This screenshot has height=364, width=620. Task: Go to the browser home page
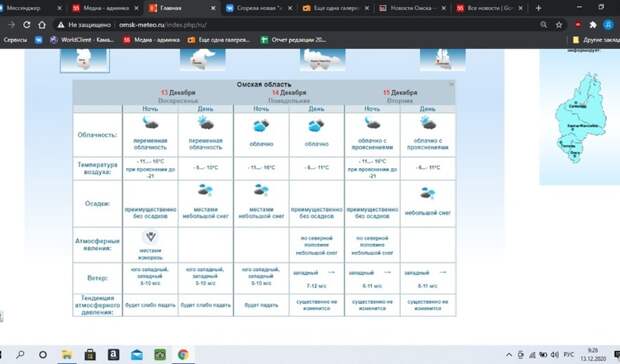[42, 25]
